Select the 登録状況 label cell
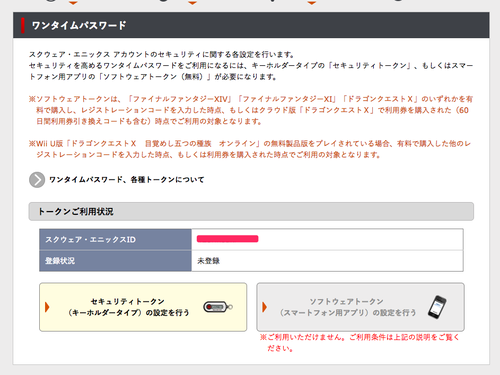Screen dimensions: 500x375 tap(115, 261)
